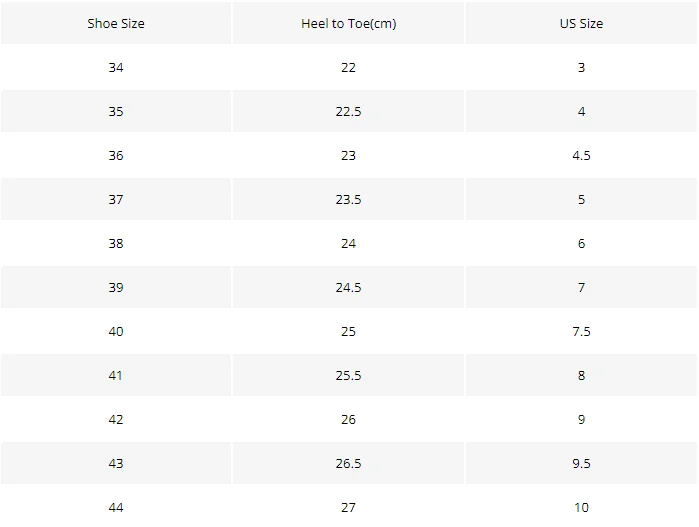Click US size 9.5 cell
The height and width of the screenshot is (527, 699).
tap(581, 464)
